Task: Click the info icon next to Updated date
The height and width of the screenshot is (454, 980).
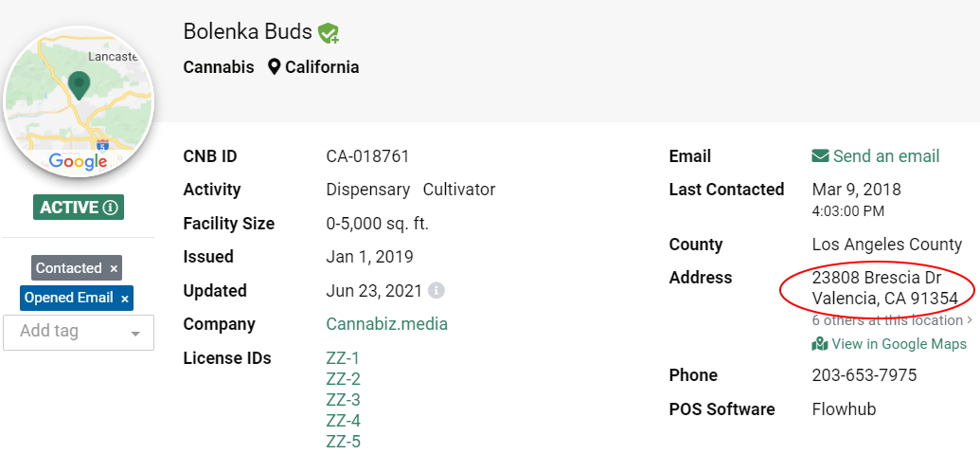Action: coord(437,291)
